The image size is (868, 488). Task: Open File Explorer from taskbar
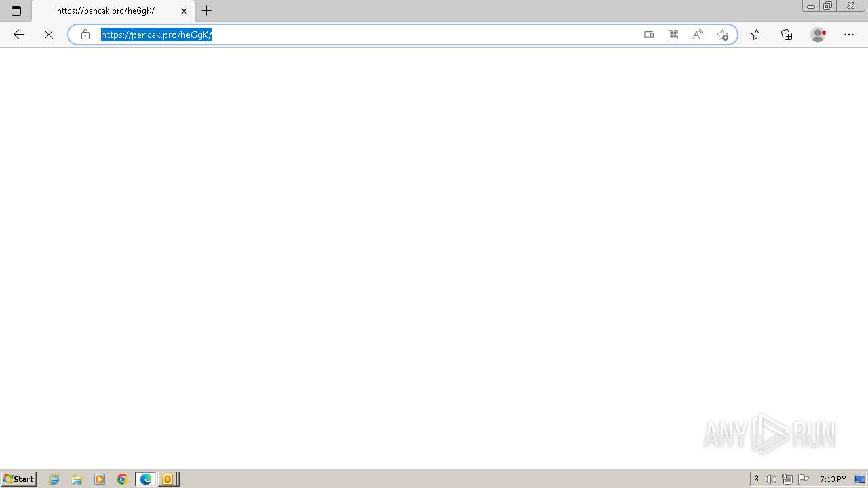(77, 479)
